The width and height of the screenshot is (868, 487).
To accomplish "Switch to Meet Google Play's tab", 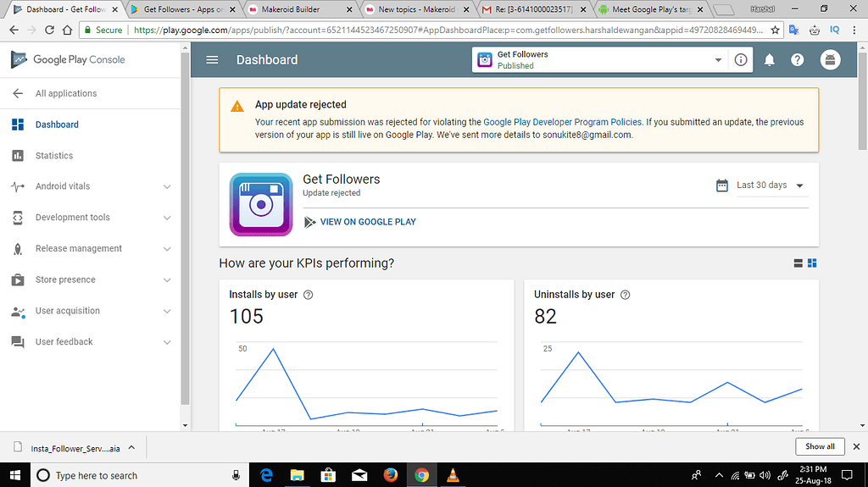I will point(650,9).
